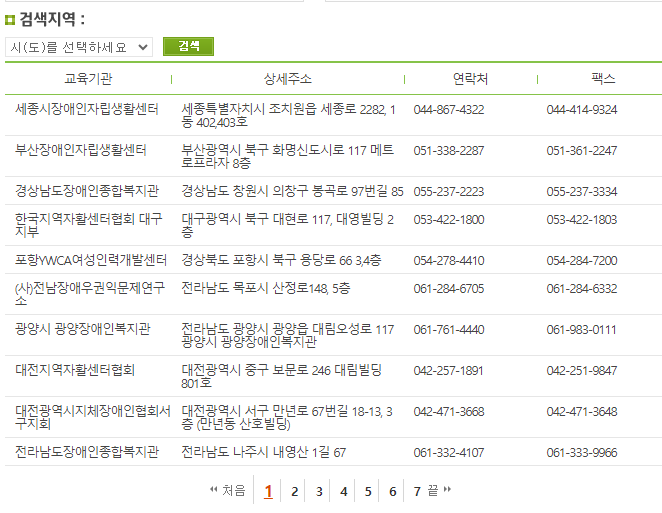
Task: Select 포항YWCA여성인력개발센터 institution name
Action: coord(91,260)
